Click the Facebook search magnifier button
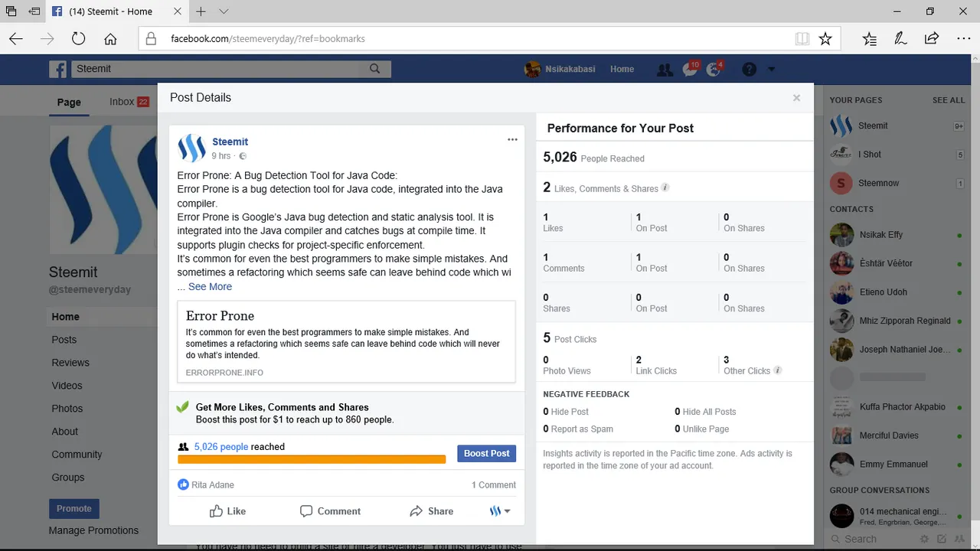The image size is (980, 551). (374, 69)
